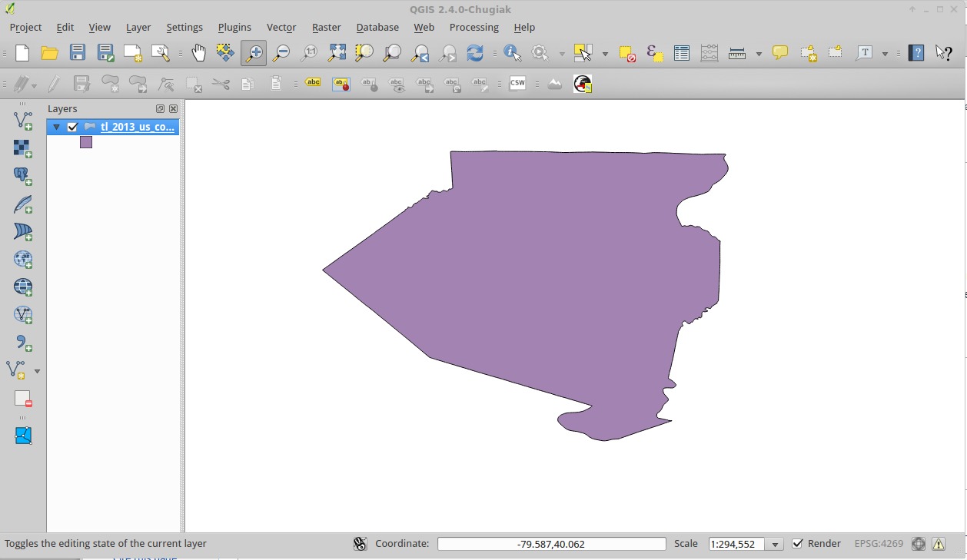
Task: Open the Scale dropdown
Action: click(x=775, y=545)
